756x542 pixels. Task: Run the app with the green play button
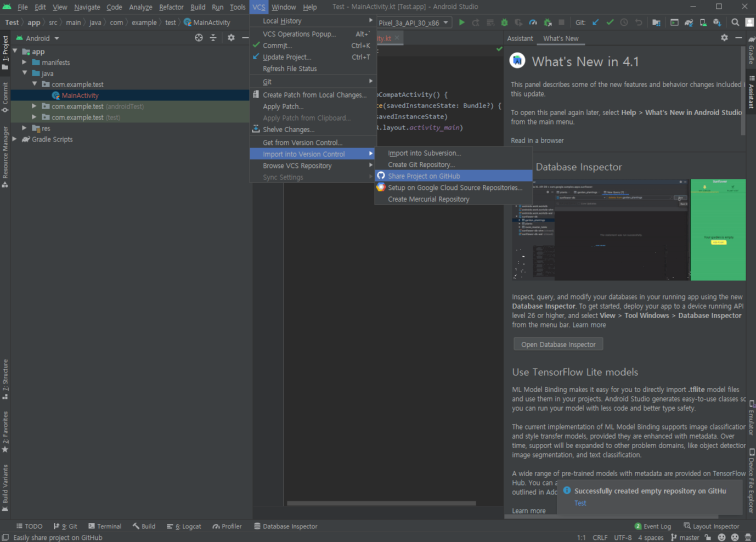point(461,22)
